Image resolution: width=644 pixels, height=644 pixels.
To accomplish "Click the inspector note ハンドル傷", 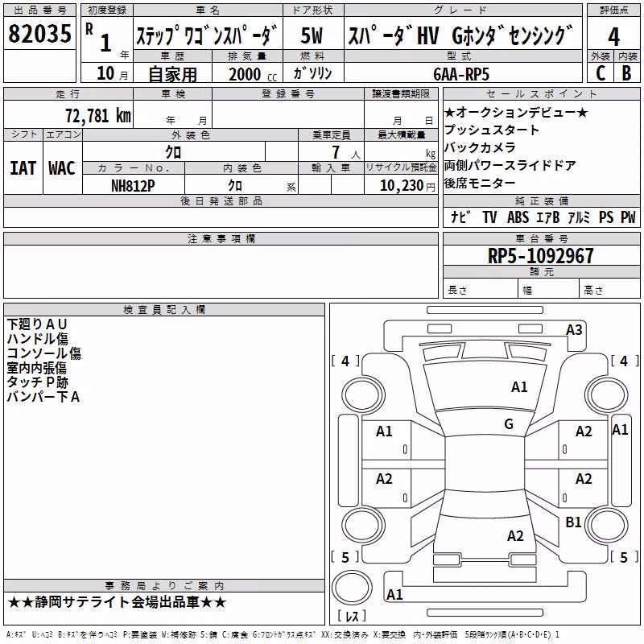I will [x=37, y=339].
